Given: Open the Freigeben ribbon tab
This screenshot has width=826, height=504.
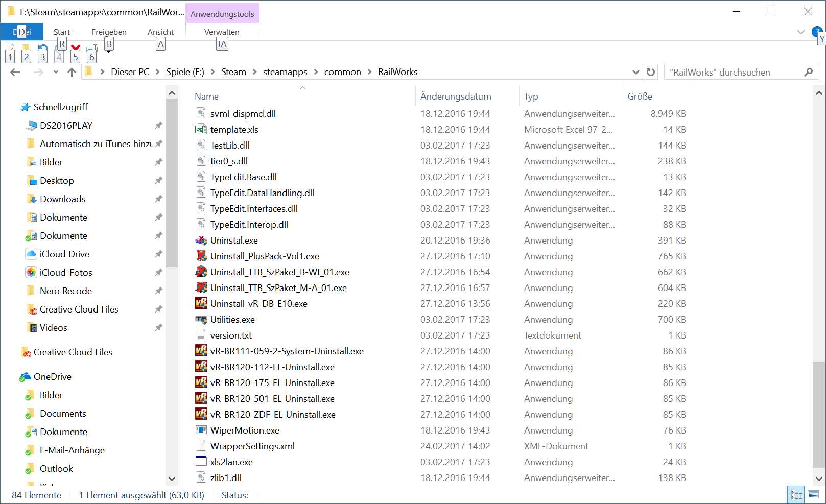Looking at the screenshot, I should point(109,32).
